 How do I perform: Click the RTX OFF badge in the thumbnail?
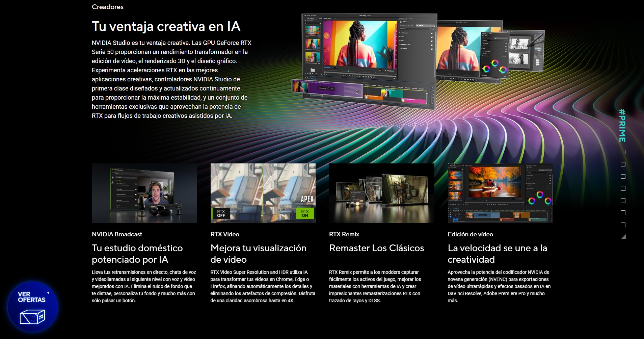tap(221, 213)
